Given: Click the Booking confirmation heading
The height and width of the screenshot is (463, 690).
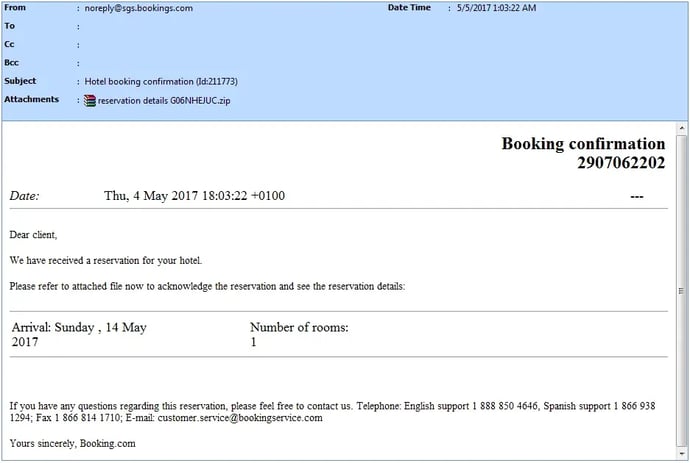Looking at the screenshot, I should [x=583, y=144].
